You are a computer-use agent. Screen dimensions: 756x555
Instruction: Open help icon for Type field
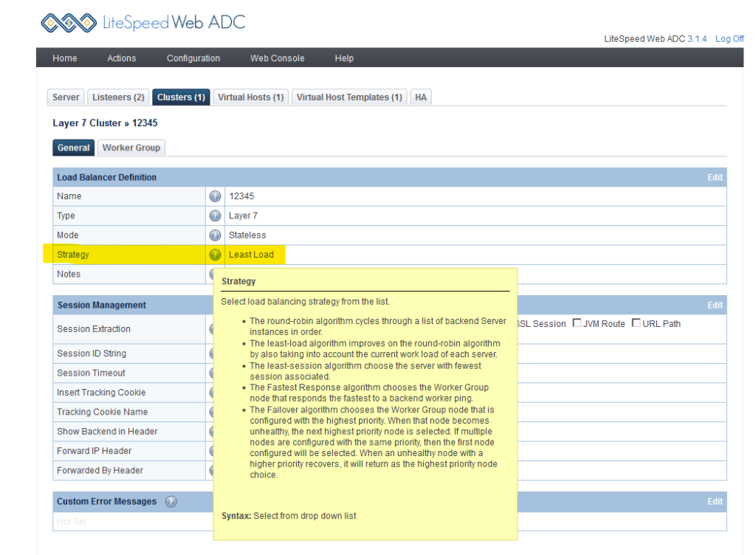click(215, 216)
